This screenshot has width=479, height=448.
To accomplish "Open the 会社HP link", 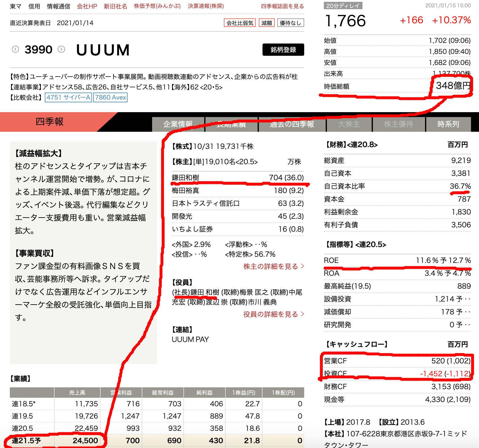I will (x=87, y=6).
